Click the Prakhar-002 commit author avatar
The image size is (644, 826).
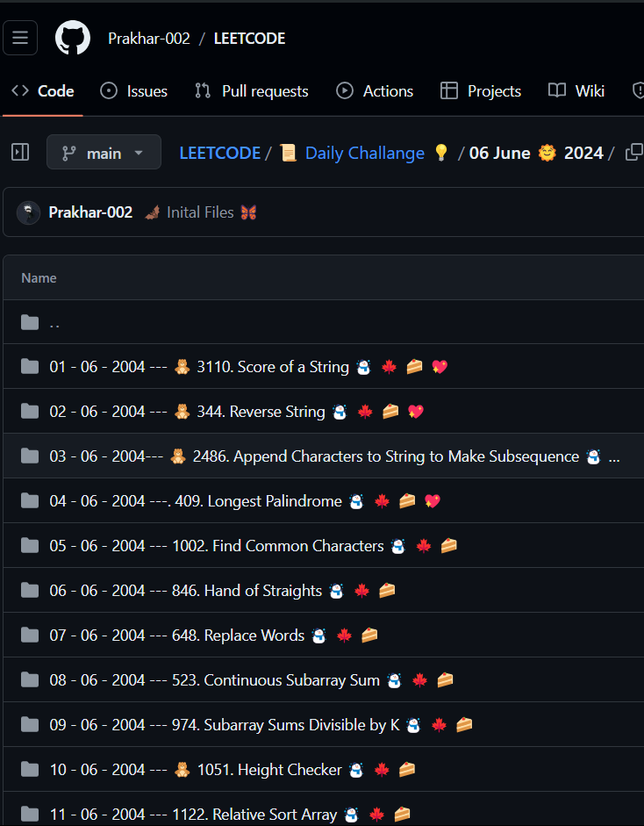(x=28, y=212)
